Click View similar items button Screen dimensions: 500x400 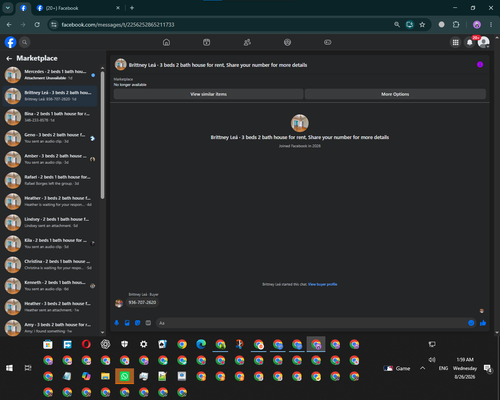coord(208,94)
